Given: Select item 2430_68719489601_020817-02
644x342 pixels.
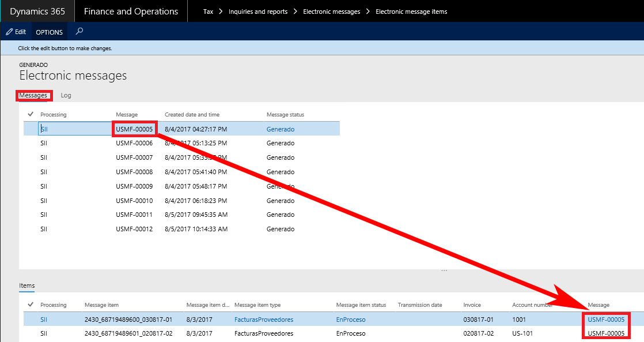Looking at the screenshot, I should coord(128,333).
